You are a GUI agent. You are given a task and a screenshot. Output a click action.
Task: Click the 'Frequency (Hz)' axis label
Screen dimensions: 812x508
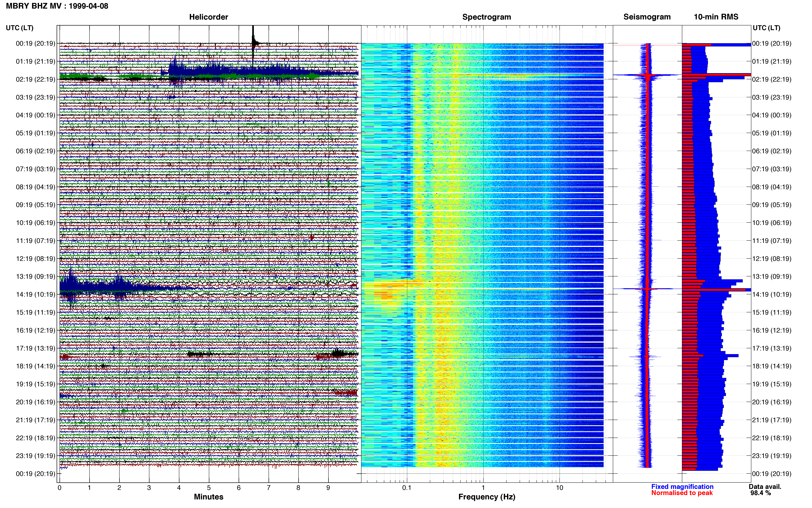pyautogui.click(x=487, y=497)
